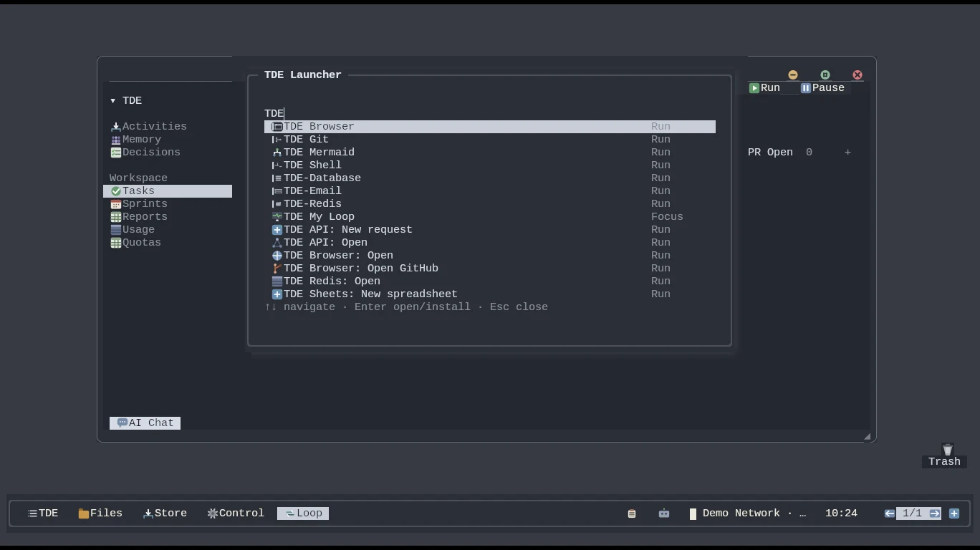
Task: Open Files from the taskbar
Action: (100, 513)
